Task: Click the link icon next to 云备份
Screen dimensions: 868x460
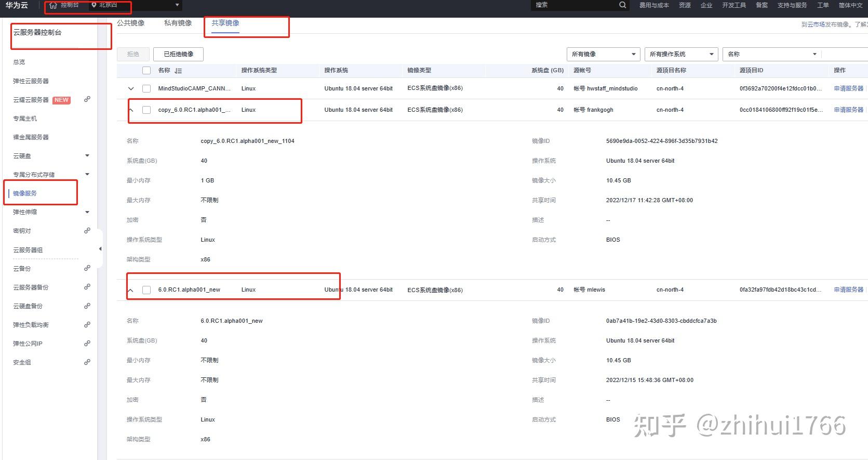Action: point(87,268)
